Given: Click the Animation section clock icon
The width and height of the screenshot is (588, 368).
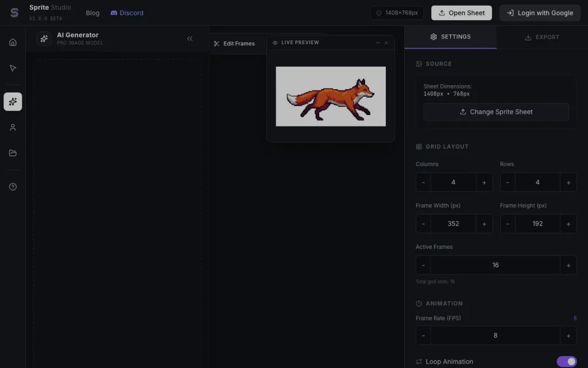Looking at the screenshot, I should [419, 304].
